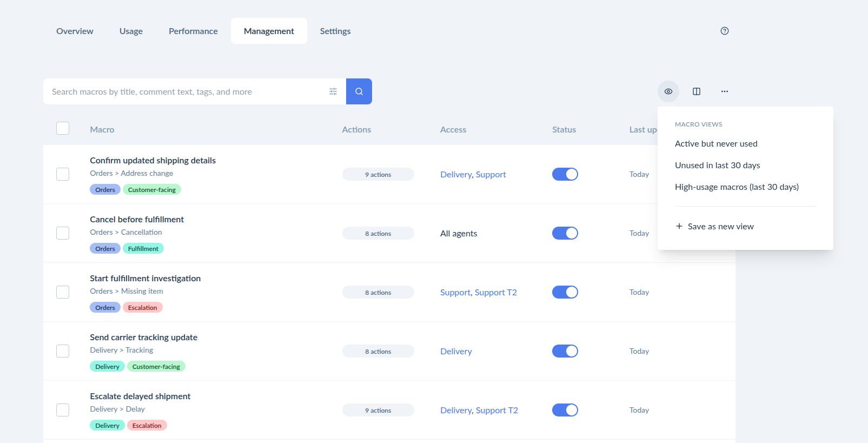Click the Actions column header
Viewport: 868px width, 443px height.
coord(356,130)
